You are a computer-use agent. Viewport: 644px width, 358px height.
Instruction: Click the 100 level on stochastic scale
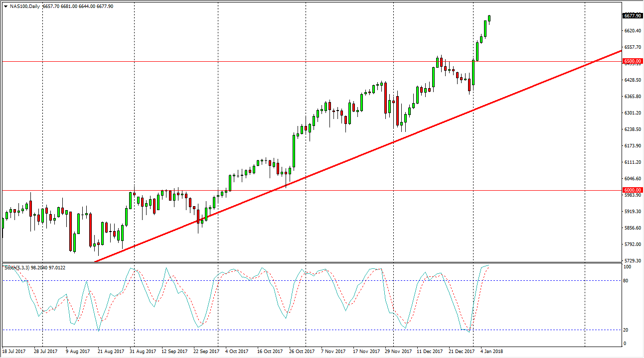(628, 267)
